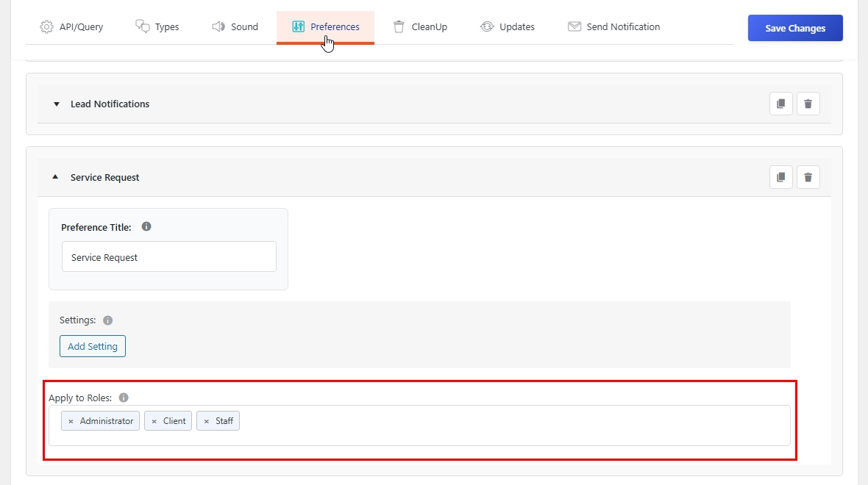Click the Lead Notifications header text

[110, 104]
